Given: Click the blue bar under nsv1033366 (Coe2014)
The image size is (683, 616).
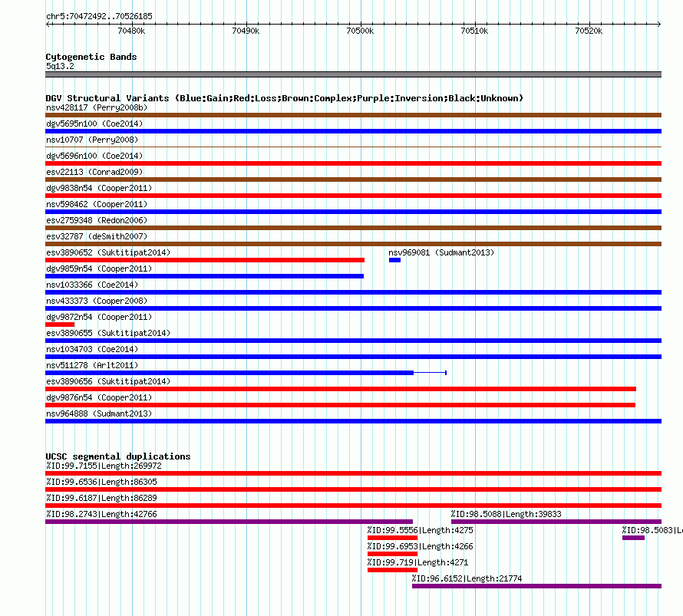Looking at the screenshot, I should tap(353, 292).
